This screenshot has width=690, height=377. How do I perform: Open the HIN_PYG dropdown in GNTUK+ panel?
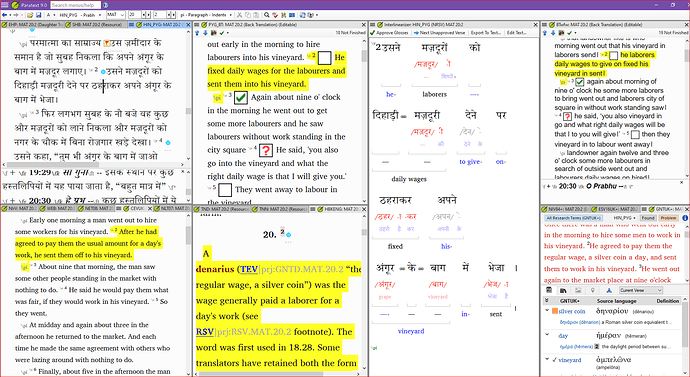[624, 218]
